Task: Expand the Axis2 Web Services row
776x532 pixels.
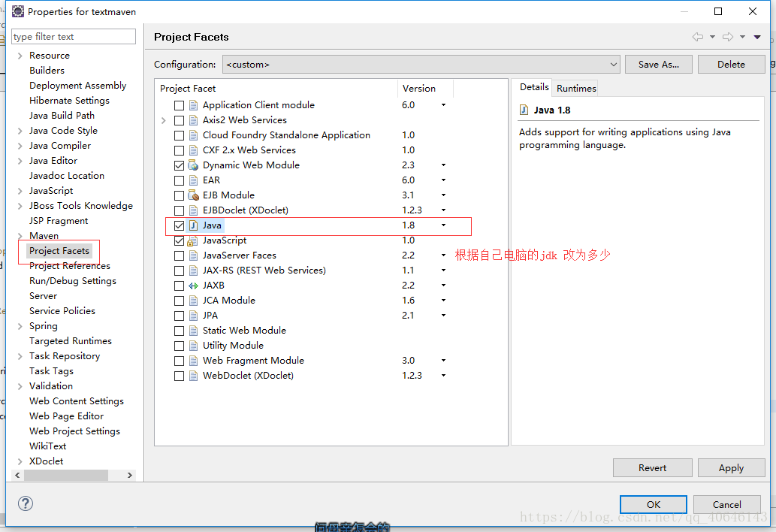Action: point(164,120)
